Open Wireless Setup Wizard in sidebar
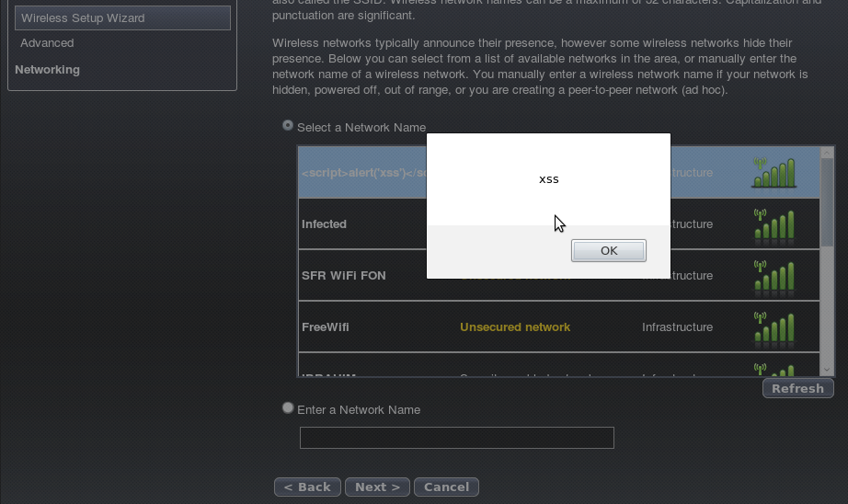Screen dimensions: 848x504 (122, 17)
